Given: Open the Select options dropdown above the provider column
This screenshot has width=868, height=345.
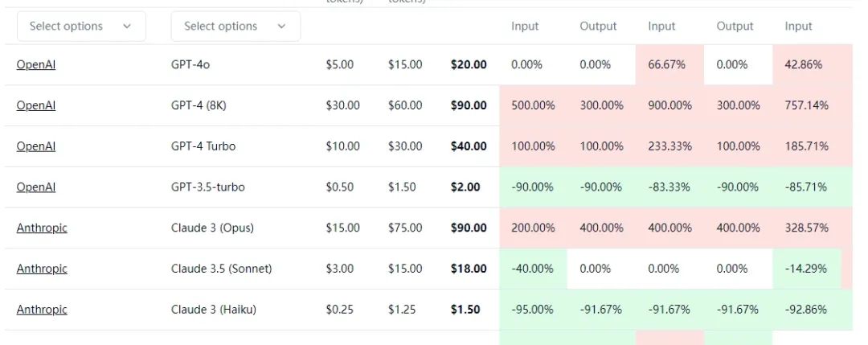Looking at the screenshot, I should click(x=81, y=27).
